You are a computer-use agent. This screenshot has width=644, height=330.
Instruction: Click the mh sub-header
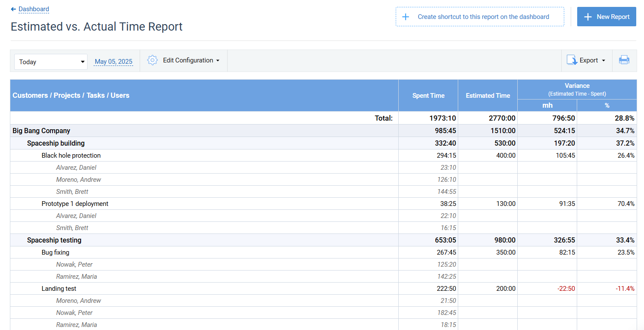[547, 105]
